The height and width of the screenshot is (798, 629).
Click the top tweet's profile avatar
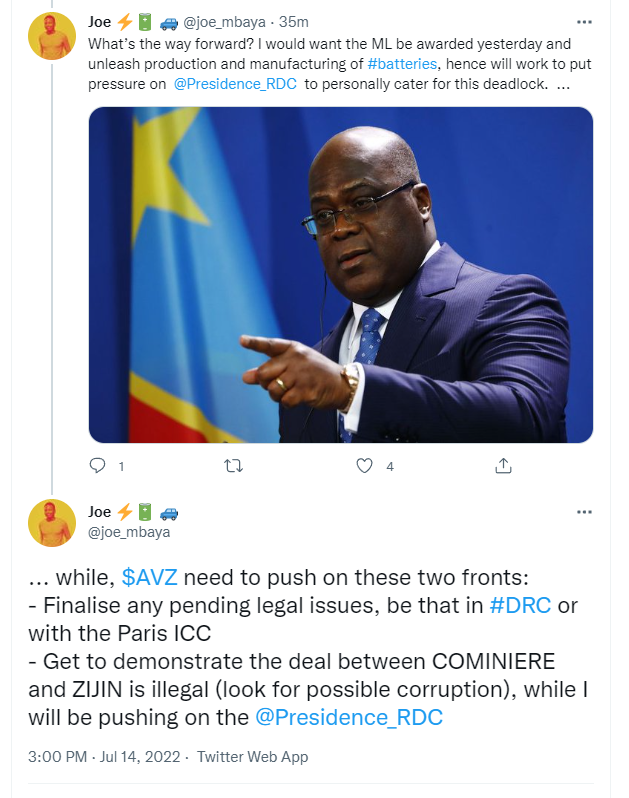coord(52,37)
